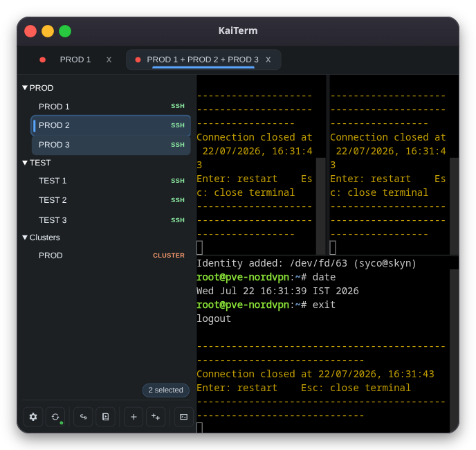476x450 pixels.
Task: Click the tunnel link icon in the bottom toolbar
Action: tap(83, 417)
